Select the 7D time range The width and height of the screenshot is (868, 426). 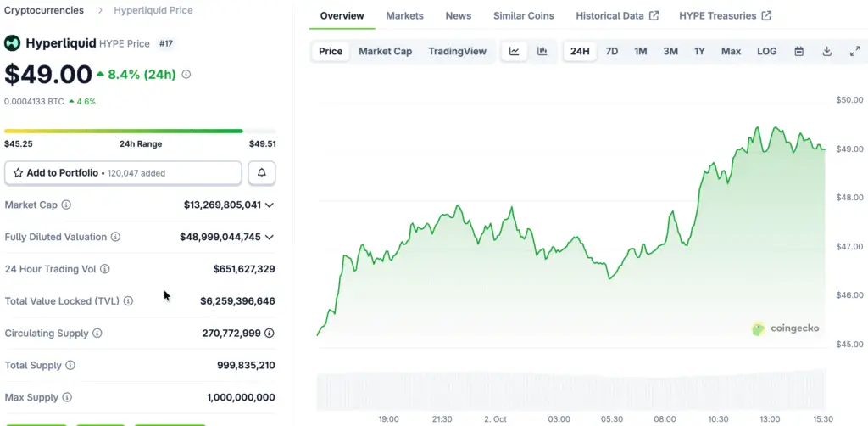(611, 51)
